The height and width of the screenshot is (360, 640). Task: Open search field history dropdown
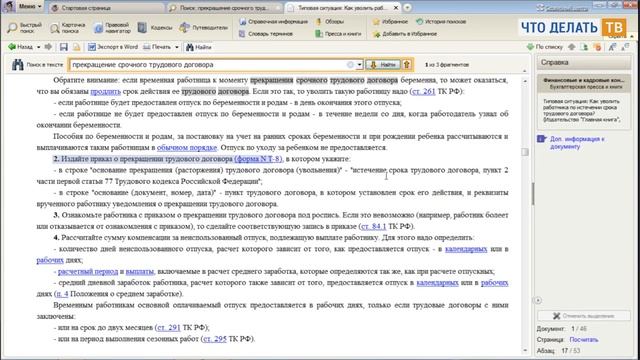pos(359,65)
